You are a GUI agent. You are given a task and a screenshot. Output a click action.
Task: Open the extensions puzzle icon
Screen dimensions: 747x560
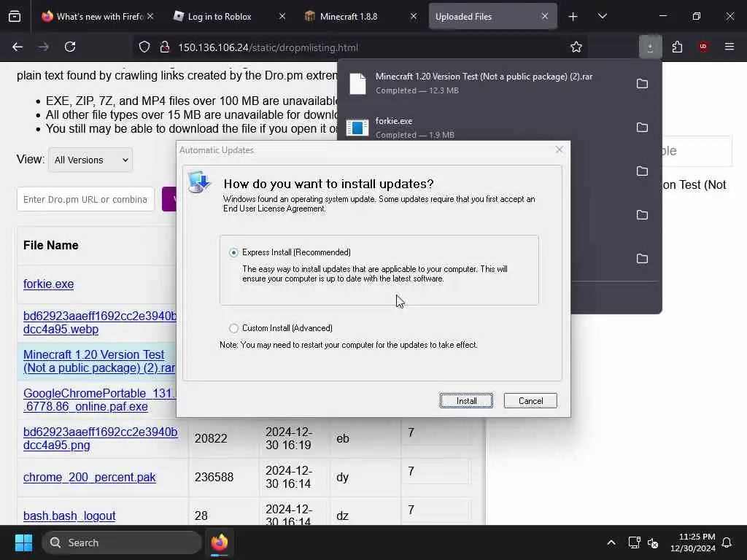(x=677, y=47)
